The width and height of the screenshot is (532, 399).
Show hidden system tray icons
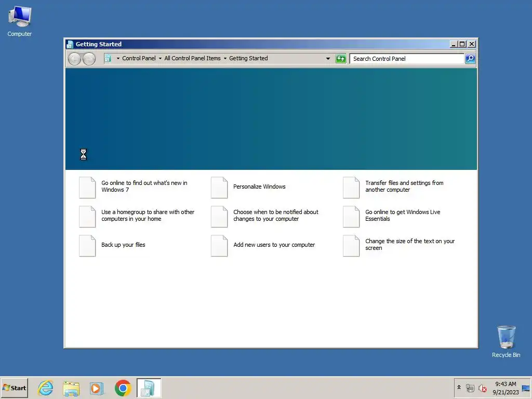[459, 387]
